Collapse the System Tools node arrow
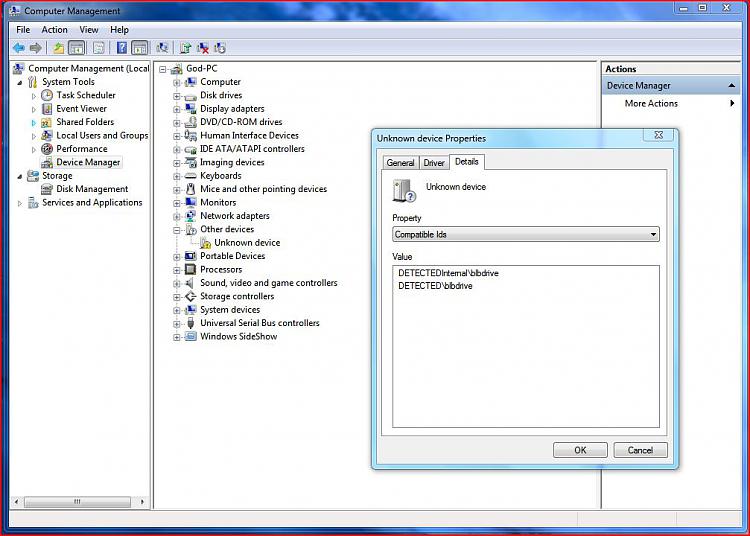The image size is (750, 536). pyautogui.click(x=20, y=82)
